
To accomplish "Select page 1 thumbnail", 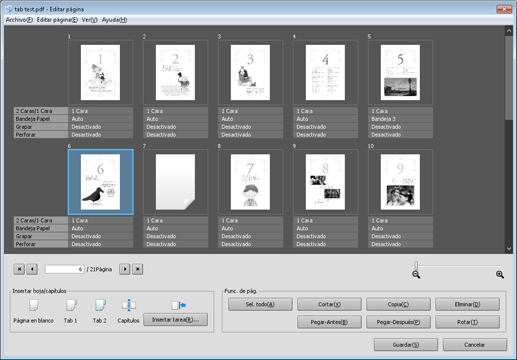I will (100, 72).
